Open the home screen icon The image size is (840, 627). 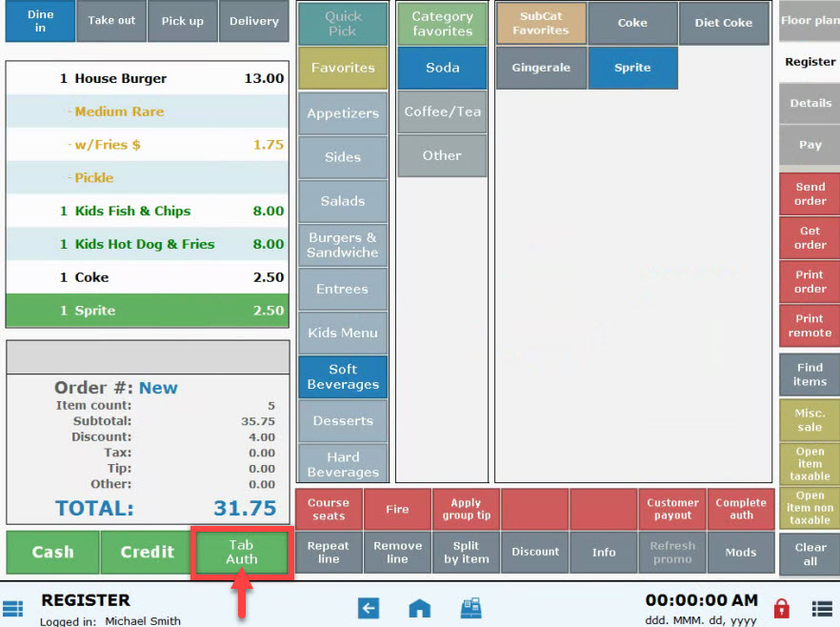point(419,608)
